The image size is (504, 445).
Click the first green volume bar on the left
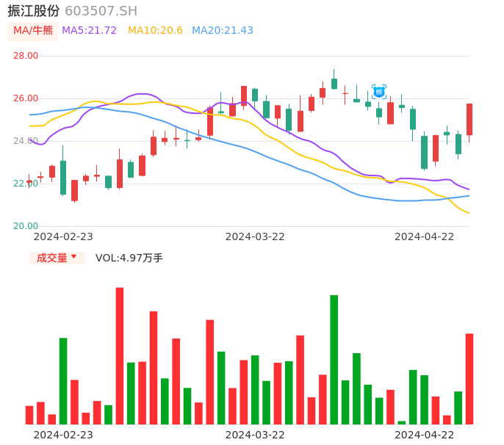click(x=63, y=380)
